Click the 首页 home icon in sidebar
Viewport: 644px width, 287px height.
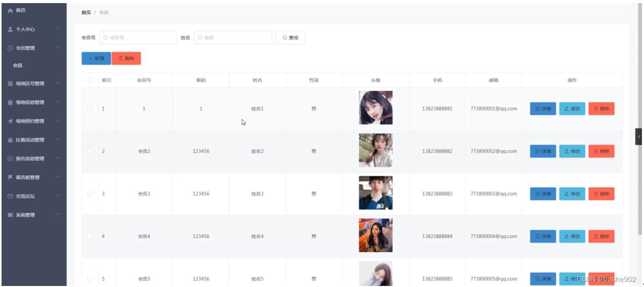[x=10, y=10]
